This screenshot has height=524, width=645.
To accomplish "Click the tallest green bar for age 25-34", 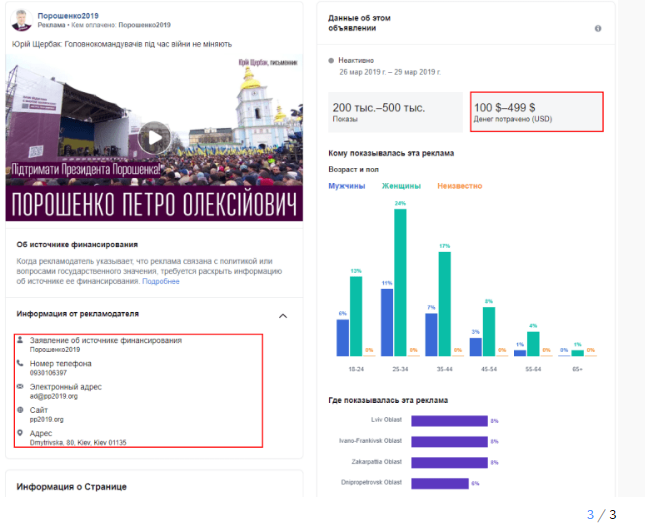I will pyautogui.click(x=400, y=281).
